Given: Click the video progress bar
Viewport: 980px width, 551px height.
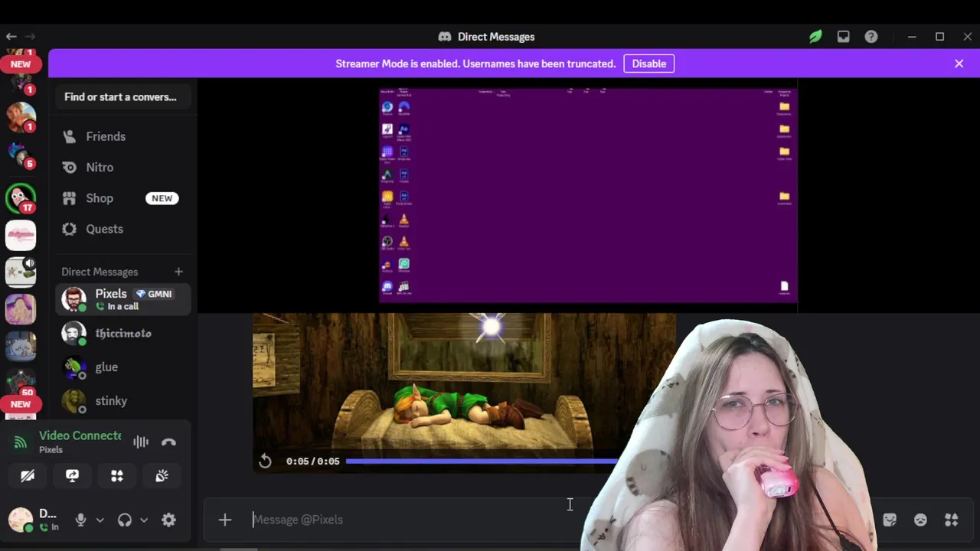Looking at the screenshot, I should click(482, 461).
